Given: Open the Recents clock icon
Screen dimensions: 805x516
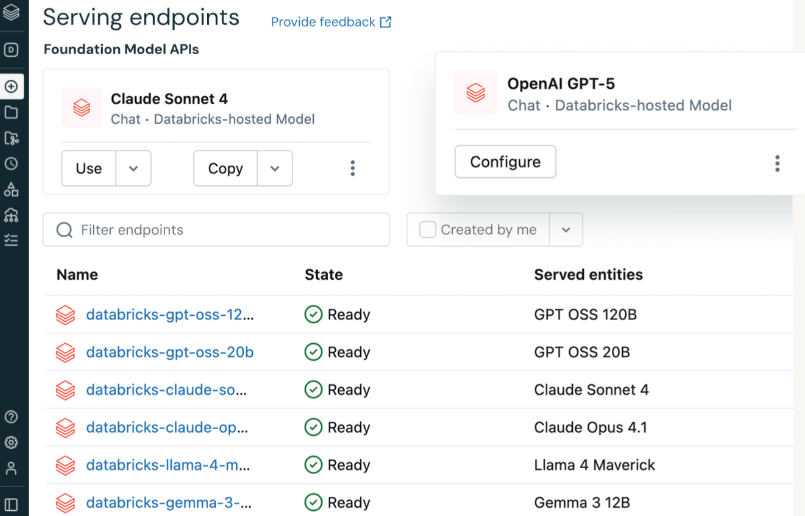Looking at the screenshot, I should point(11,164).
